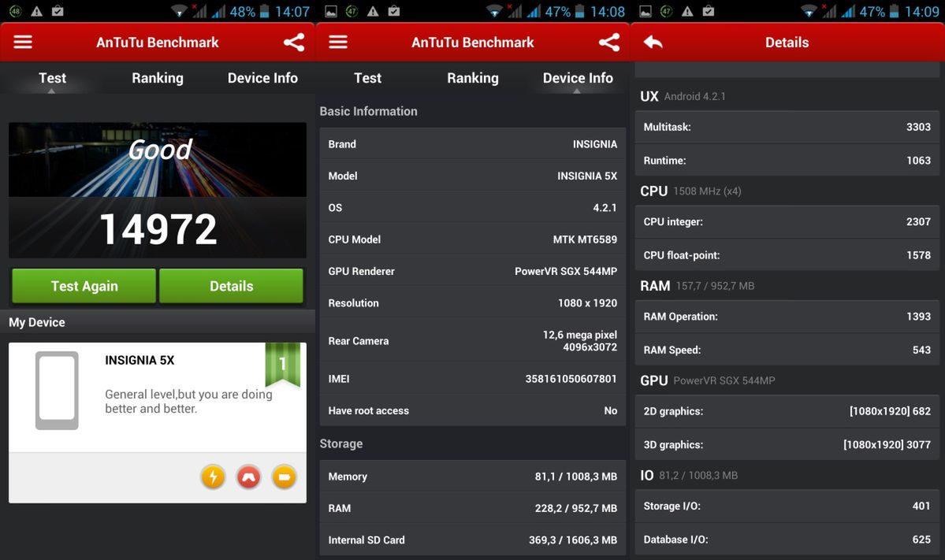Select Device Info tab in second screen
This screenshot has height=560, width=945.
point(578,78)
